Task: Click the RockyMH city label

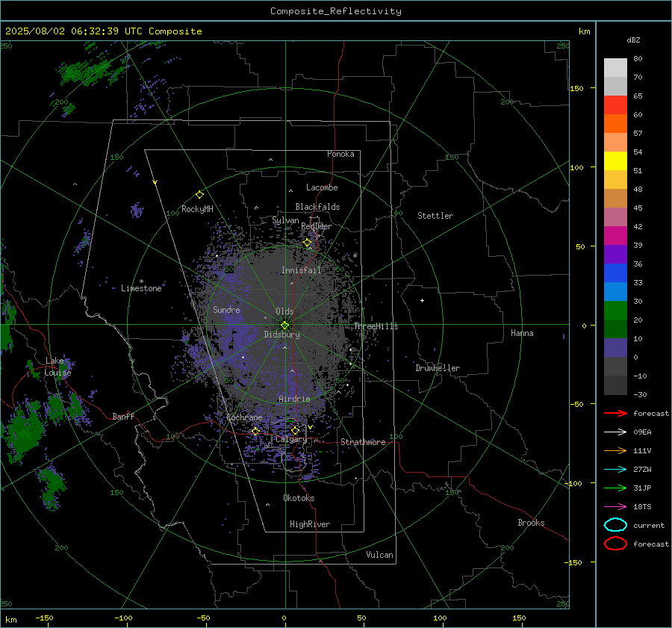Action: [197, 209]
